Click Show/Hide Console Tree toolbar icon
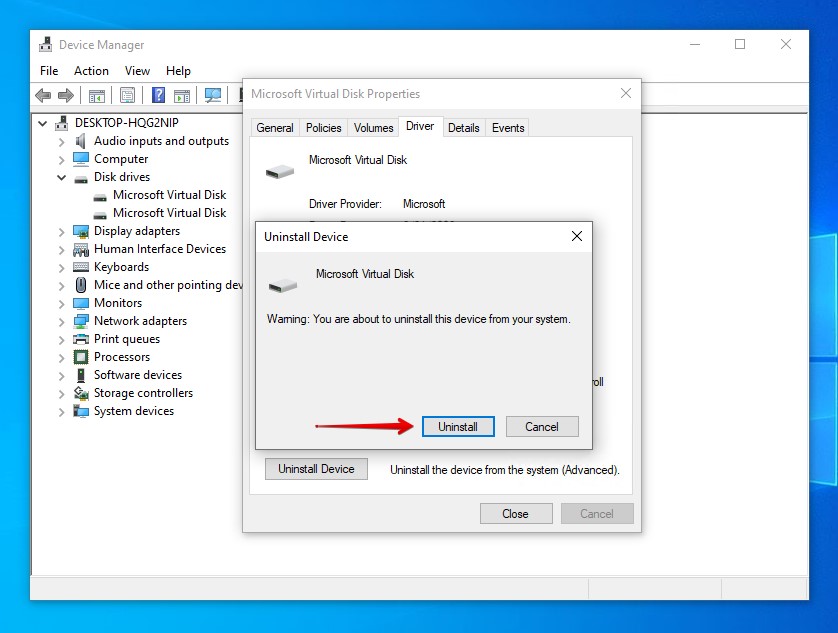The image size is (838, 633). 97,96
